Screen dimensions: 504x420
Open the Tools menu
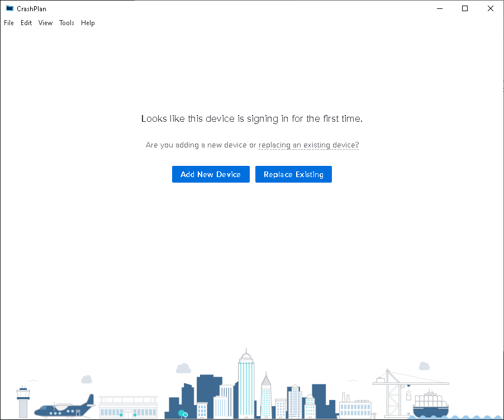click(x=66, y=23)
